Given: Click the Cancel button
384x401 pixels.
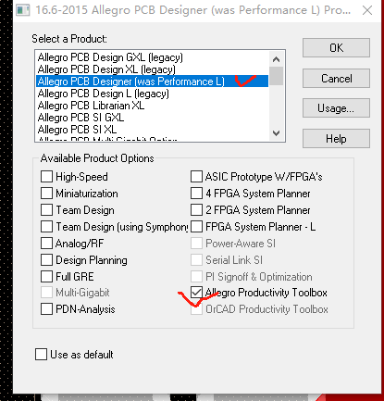Looking at the screenshot, I should click(x=336, y=78).
